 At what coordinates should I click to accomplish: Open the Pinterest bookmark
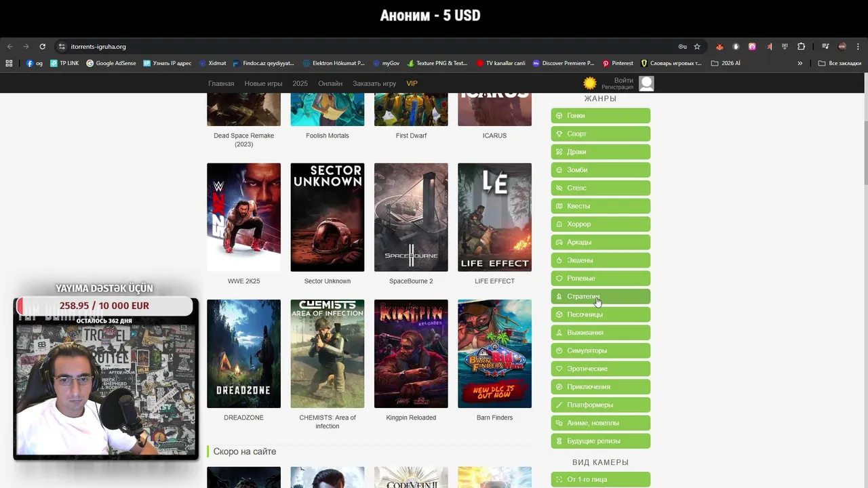coord(618,63)
